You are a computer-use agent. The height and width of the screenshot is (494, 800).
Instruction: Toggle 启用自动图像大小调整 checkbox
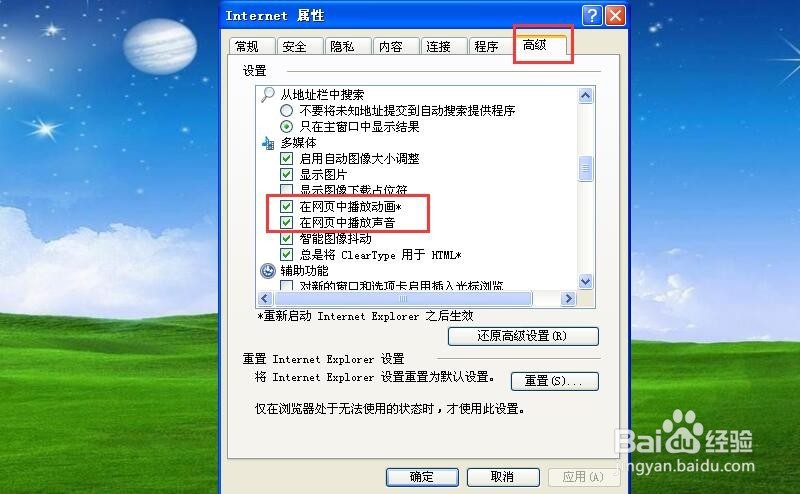286,158
